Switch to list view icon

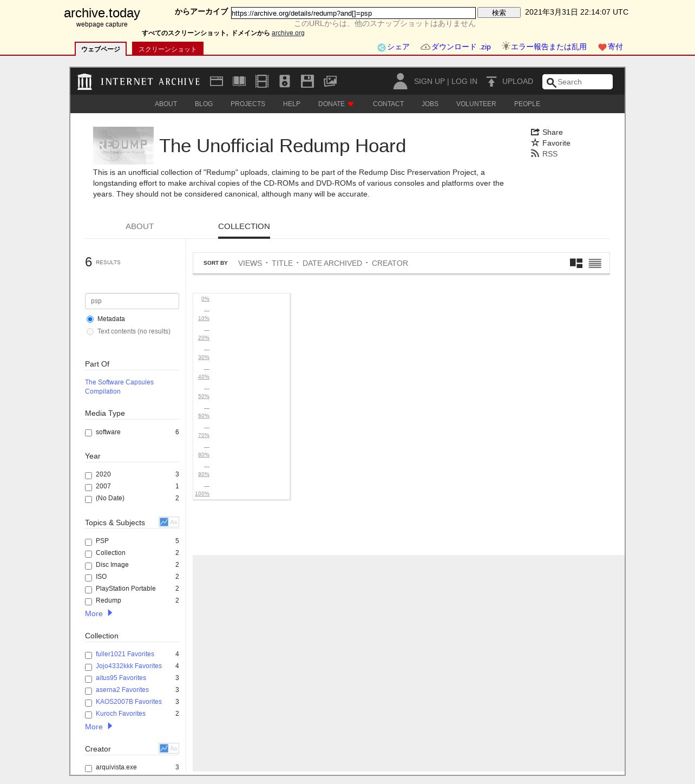click(x=595, y=263)
